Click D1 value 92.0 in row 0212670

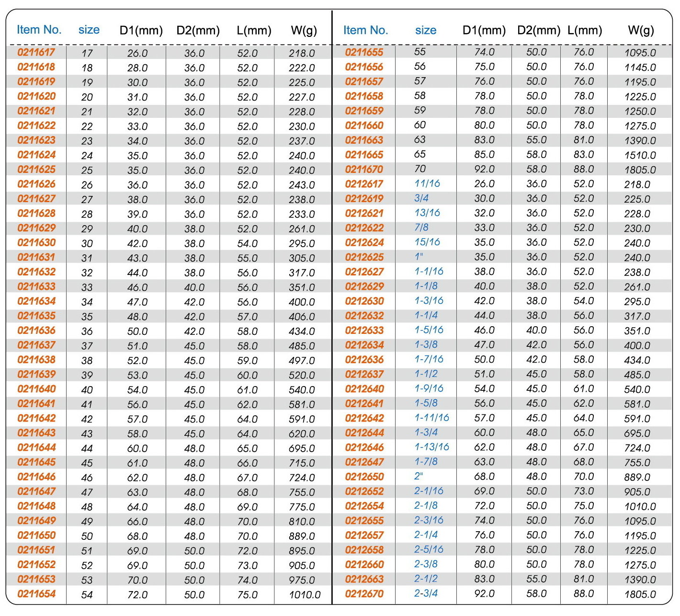pos(485,594)
